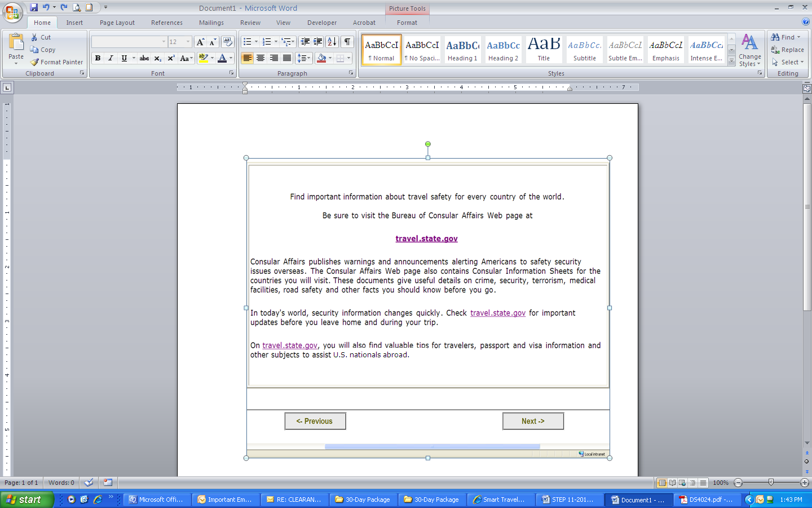Decrease paragraph indent
Screen dimensions: 812x508
click(305, 42)
